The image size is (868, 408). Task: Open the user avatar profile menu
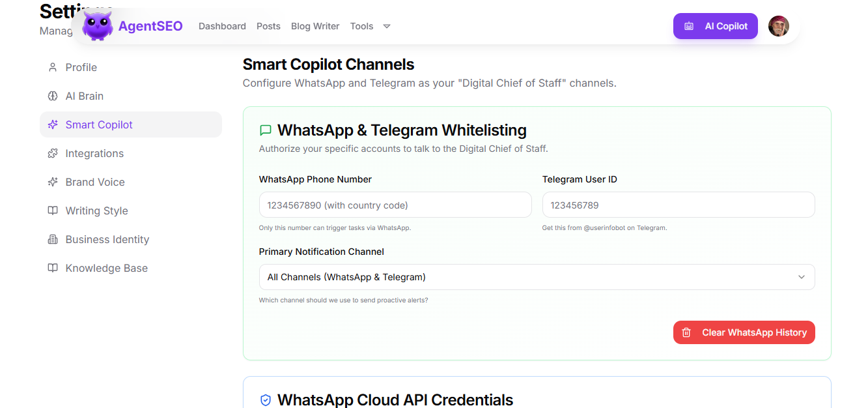(778, 26)
